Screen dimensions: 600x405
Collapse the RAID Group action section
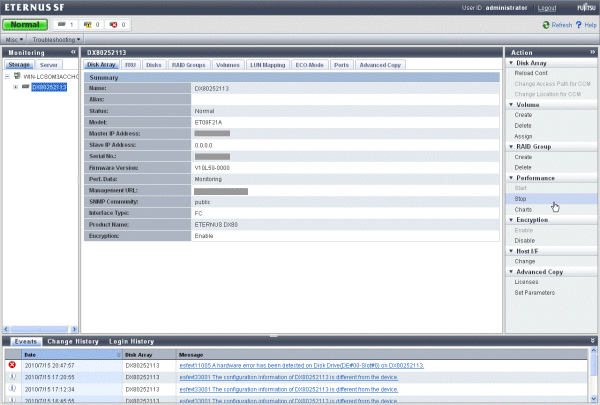511,147
